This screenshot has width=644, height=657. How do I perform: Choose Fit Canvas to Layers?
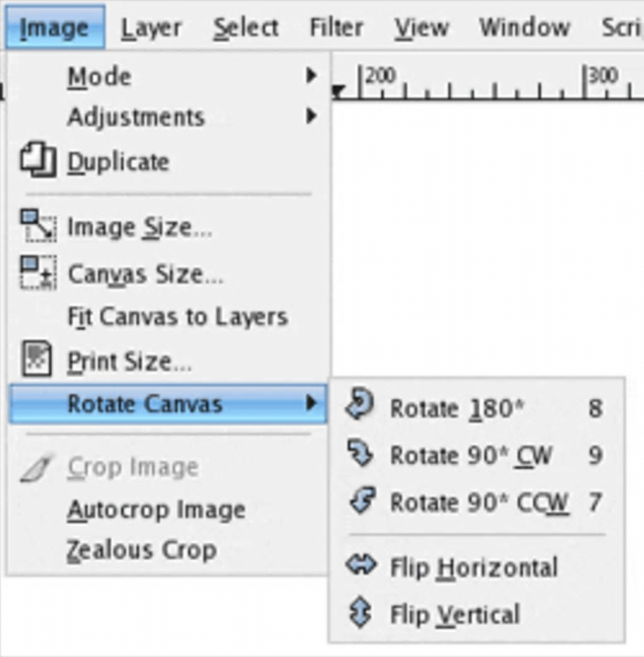[x=177, y=316]
